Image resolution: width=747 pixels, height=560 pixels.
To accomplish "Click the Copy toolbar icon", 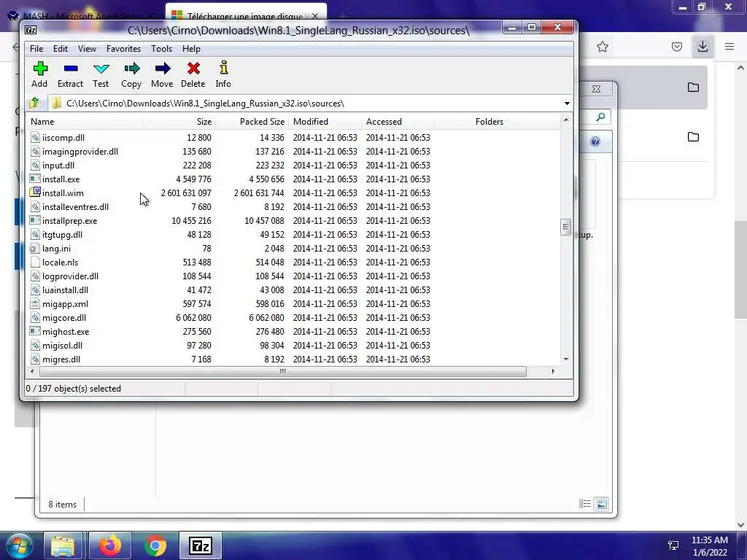I will pos(131,69).
